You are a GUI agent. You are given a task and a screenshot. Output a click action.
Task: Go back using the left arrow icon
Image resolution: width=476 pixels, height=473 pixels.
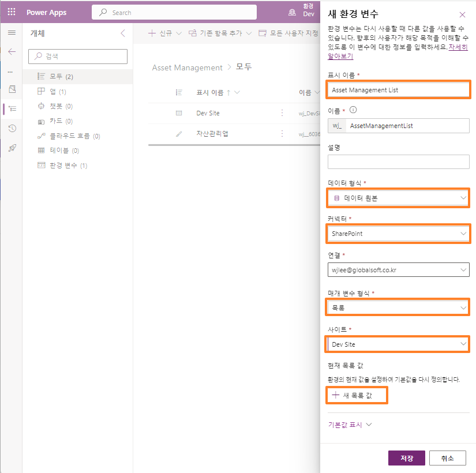pos(12,51)
